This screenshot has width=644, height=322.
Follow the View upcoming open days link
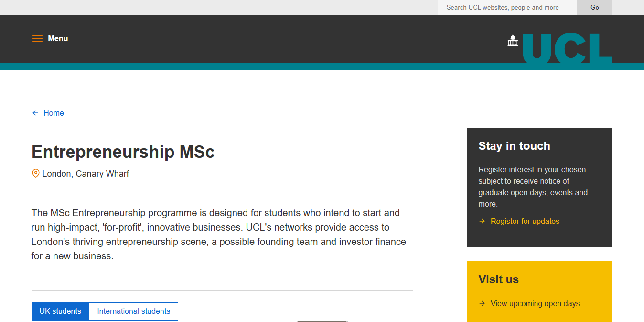point(535,303)
